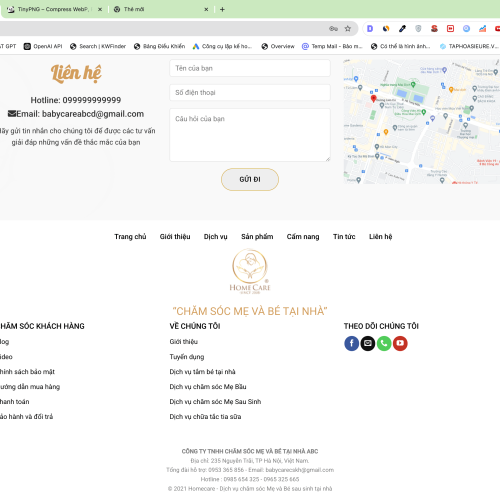Open Dịch vụ footer menu item

pos(216,237)
